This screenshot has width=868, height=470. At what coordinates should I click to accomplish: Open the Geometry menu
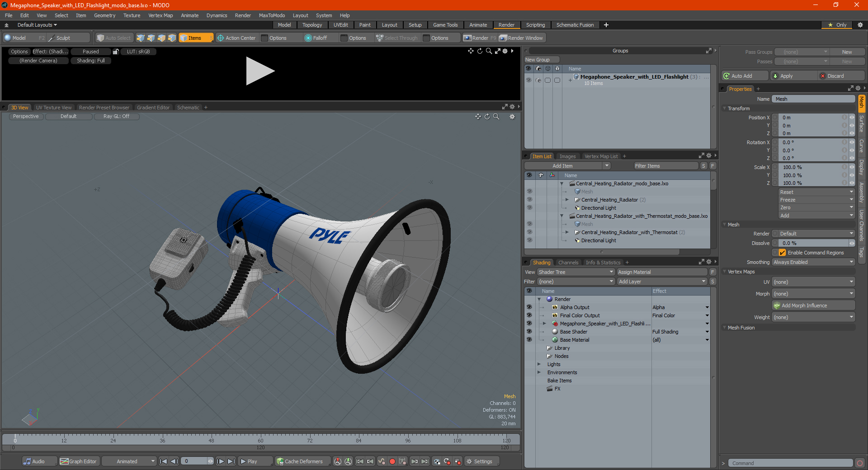click(x=104, y=15)
